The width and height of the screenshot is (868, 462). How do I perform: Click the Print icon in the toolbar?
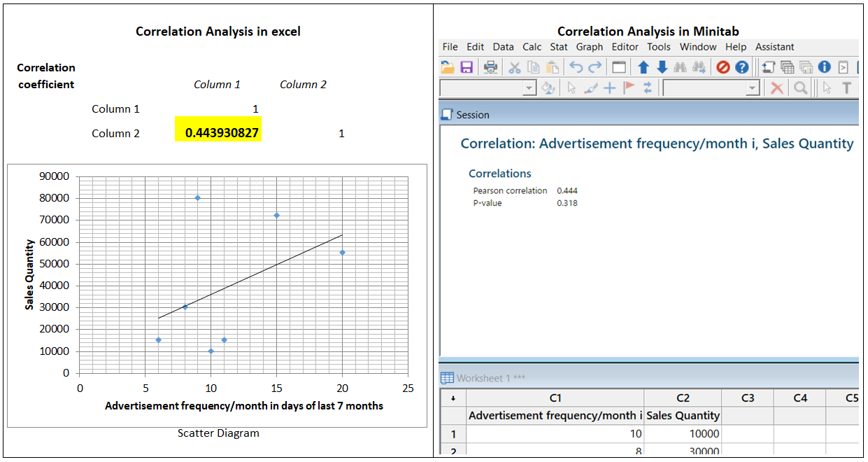[490, 67]
